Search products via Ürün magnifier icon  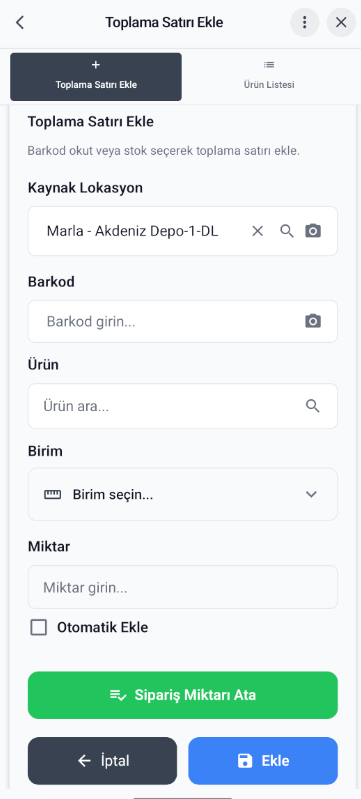[313, 406]
